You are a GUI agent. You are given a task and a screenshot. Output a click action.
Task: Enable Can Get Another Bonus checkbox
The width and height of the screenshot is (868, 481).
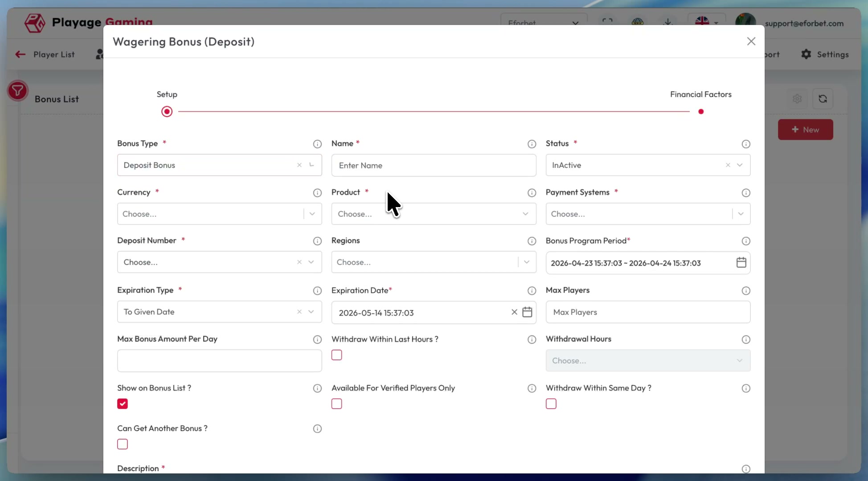click(123, 444)
